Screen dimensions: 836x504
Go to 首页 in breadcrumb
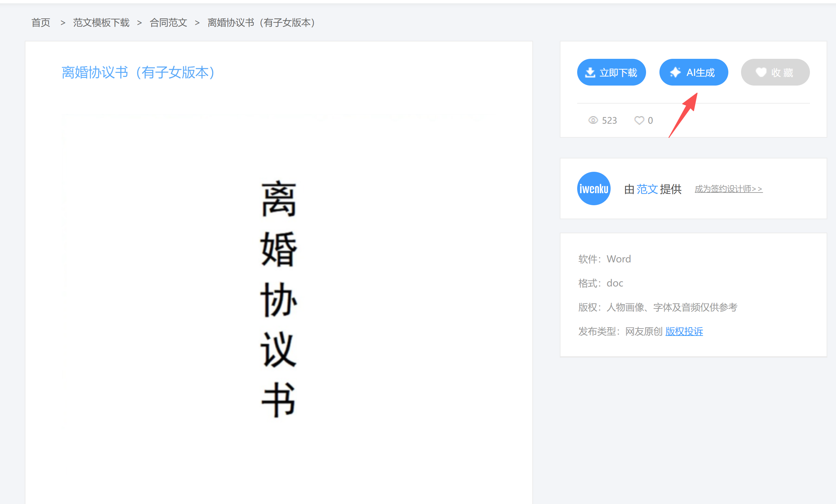[41, 23]
